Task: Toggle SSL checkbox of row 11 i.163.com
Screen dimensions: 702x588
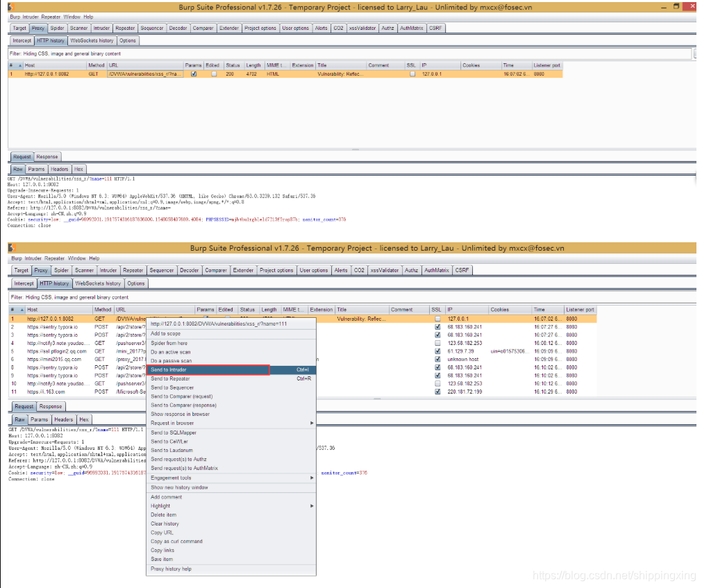Action: [x=437, y=392]
